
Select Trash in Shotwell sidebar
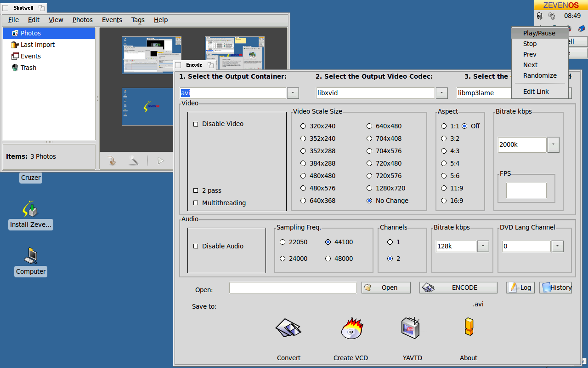(28, 68)
